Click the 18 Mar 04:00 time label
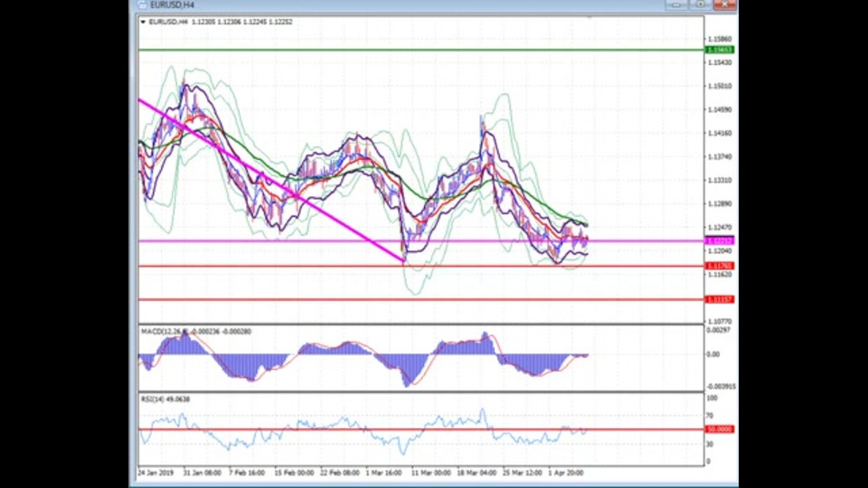 click(x=476, y=473)
